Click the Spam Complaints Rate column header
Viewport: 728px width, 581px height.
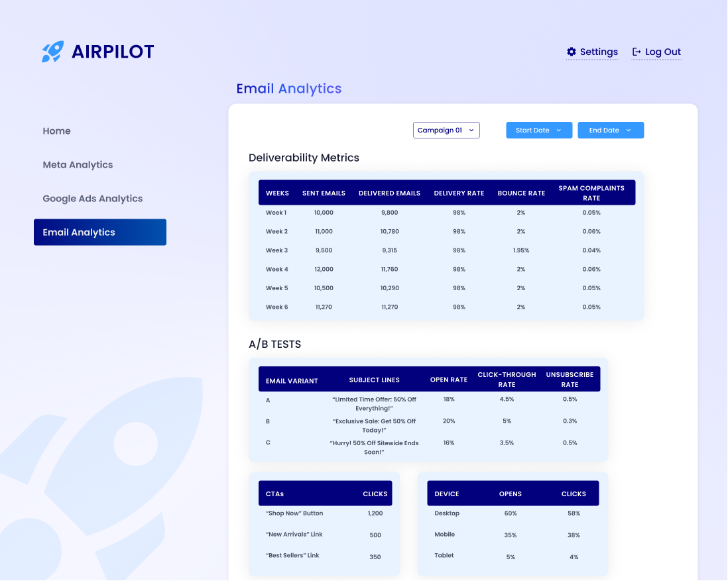coord(591,193)
